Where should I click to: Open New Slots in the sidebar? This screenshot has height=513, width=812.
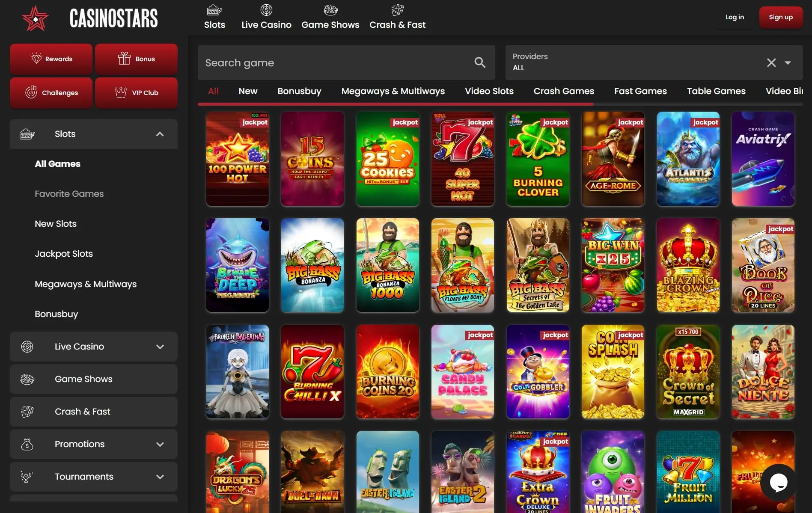(x=56, y=224)
